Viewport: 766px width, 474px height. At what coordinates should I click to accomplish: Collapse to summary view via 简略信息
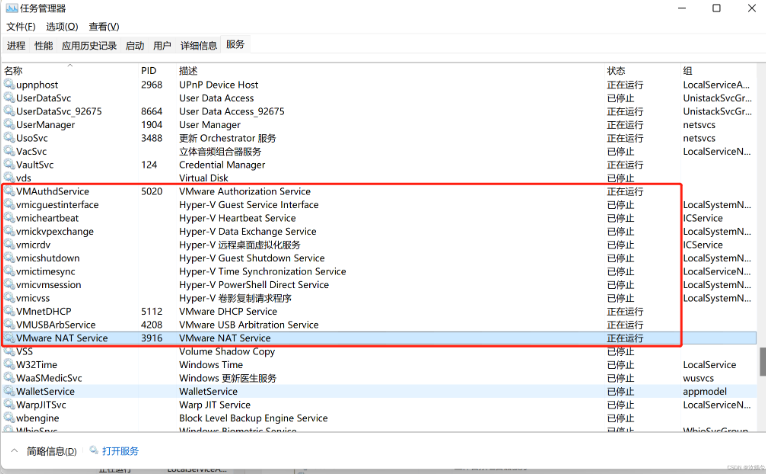point(43,451)
